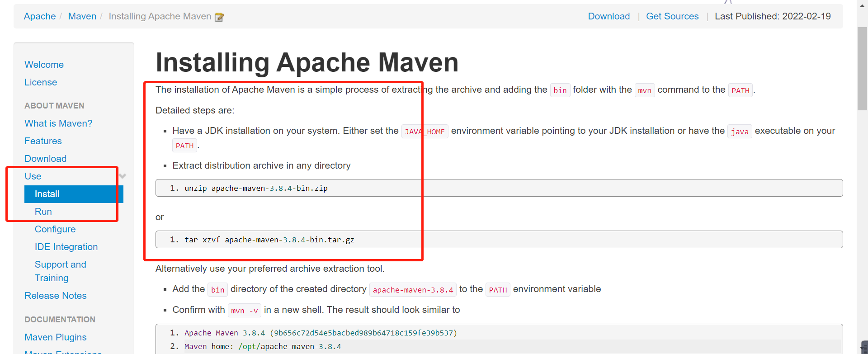Open the Apache breadcrumb link

(40, 16)
